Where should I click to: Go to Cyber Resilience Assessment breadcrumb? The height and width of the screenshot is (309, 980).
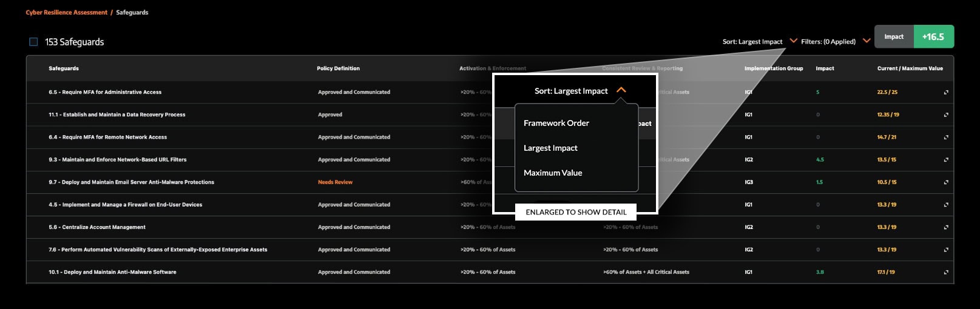[x=67, y=12]
